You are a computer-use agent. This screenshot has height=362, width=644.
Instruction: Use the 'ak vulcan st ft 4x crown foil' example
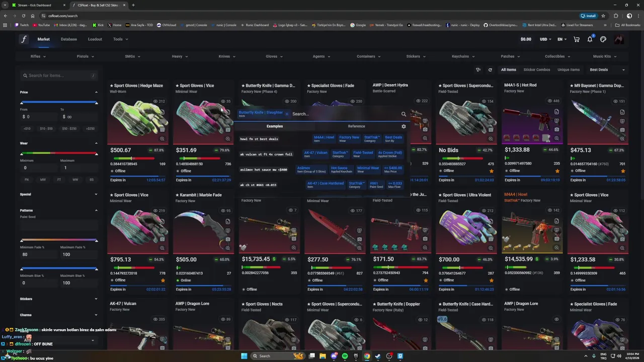(266, 154)
